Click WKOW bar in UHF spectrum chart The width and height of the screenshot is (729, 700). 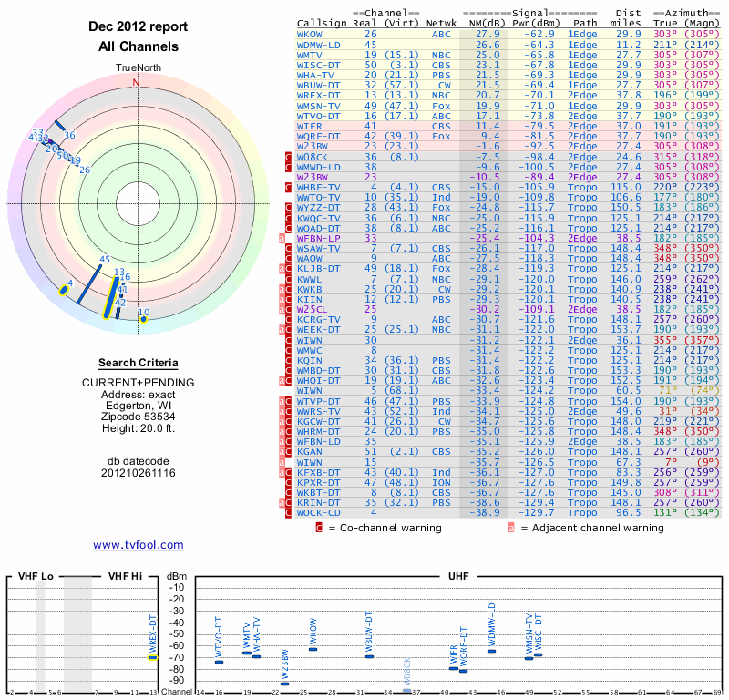click(313, 649)
